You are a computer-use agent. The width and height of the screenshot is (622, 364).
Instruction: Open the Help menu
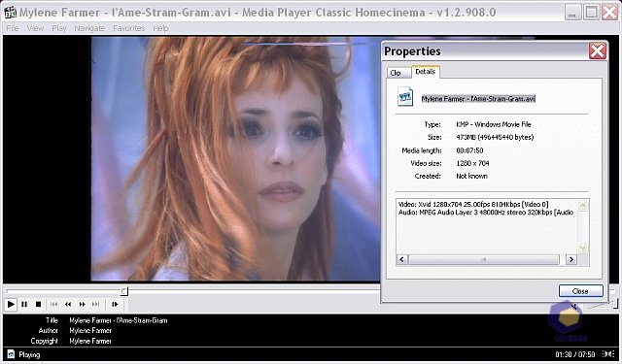[x=160, y=28]
